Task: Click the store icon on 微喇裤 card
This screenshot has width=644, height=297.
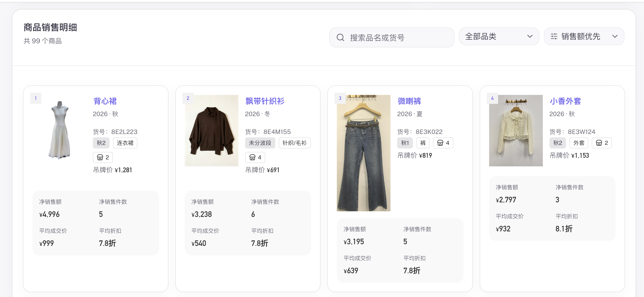Action: [440, 143]
